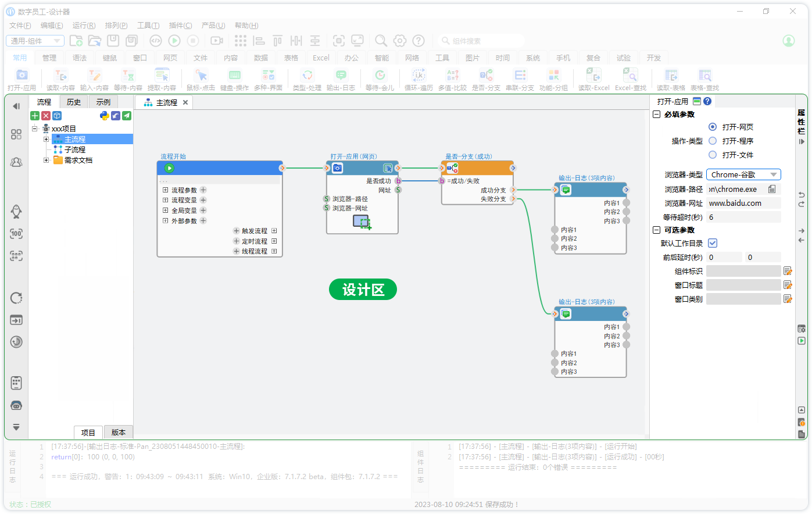Select the 读取-Excel component
The height and width of the screenshot is (514, 812).
pyautogui.click(x=593, y=79)
